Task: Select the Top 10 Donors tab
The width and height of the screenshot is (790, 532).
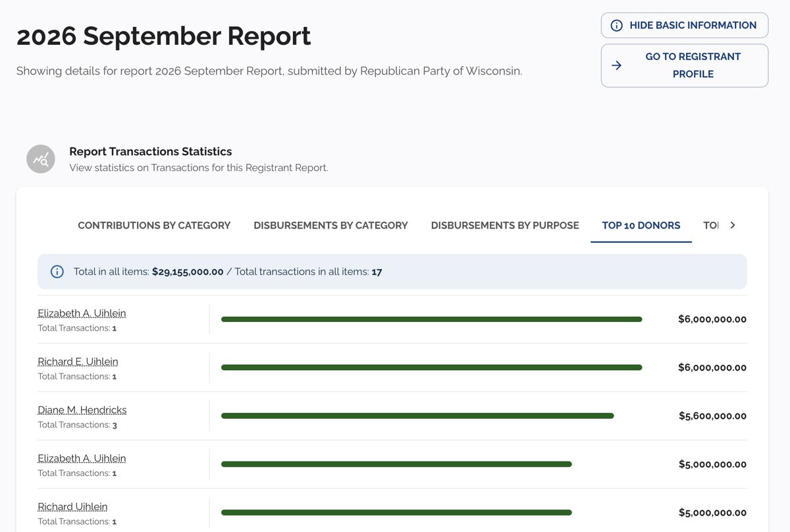Action: pyautogui.click(x=641, y=225)
